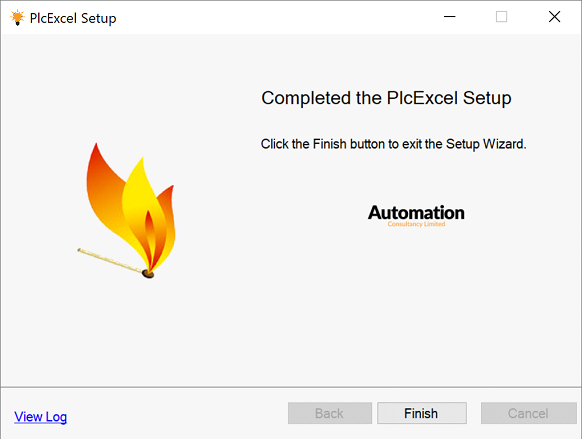Close the PlcExcel Setup window
This screenshot has height=440, width=583.
click(554, 17)
